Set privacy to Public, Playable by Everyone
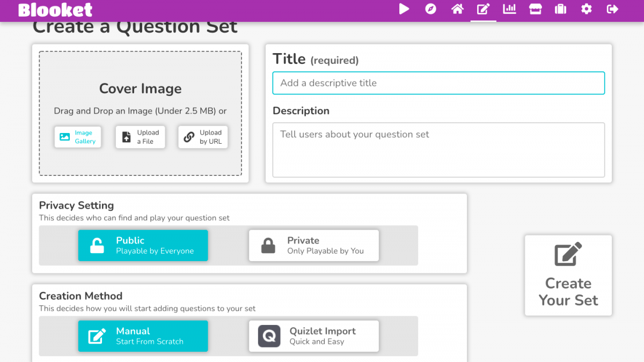 tap(143, 246)
